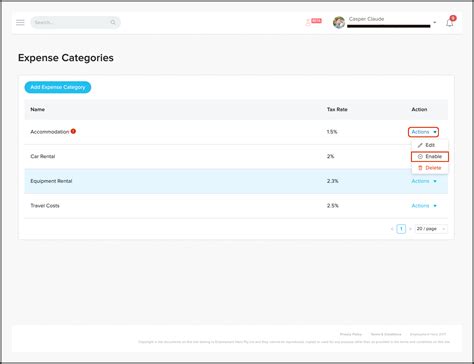The width and height of the screenshot is (474, 364).
Task: Open the 20 / page size dropdown
Action: click(x=431, y=229)
